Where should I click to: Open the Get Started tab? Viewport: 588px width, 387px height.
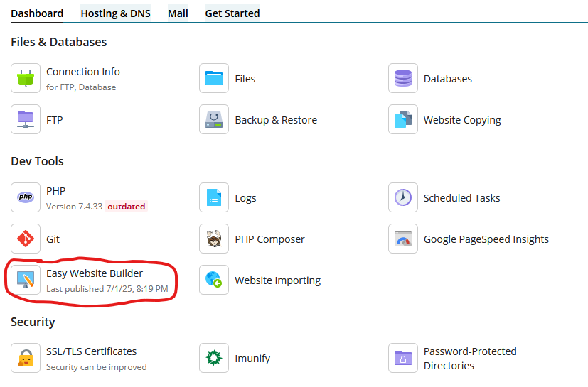coord(232,13)
